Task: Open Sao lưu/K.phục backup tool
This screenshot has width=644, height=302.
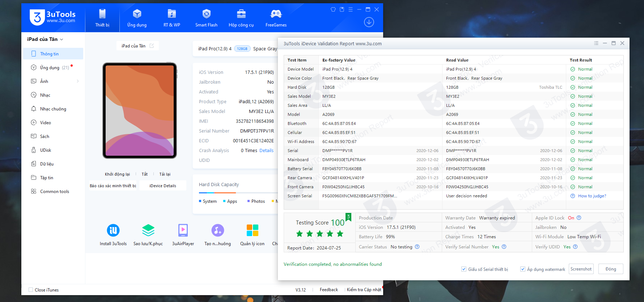Action: (148, 234)
